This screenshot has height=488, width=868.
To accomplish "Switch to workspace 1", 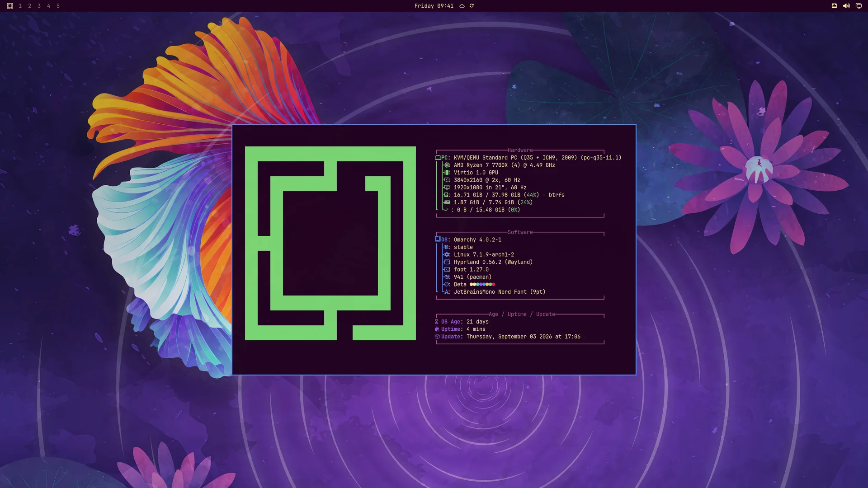I will tap(20, 6).
